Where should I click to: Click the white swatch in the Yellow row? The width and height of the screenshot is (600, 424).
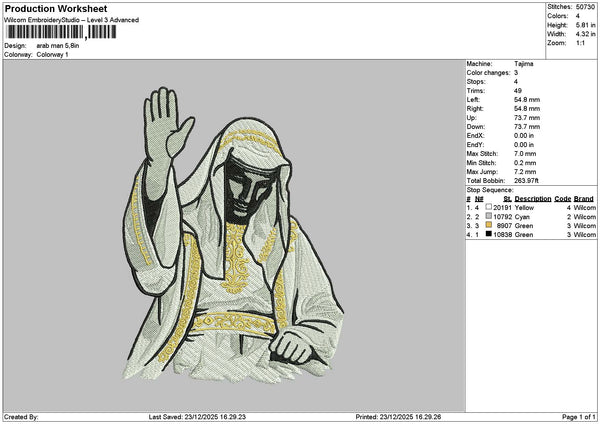click(488, 207)
